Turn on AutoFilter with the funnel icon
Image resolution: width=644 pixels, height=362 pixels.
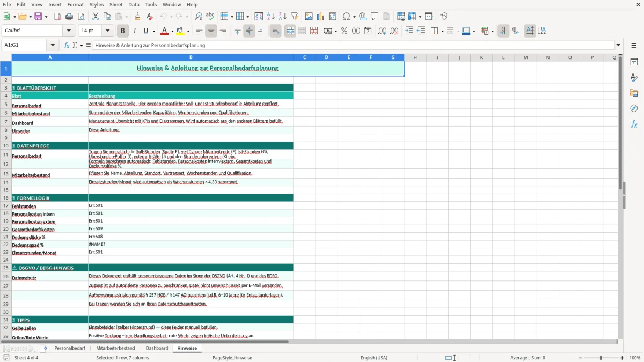click(295, 17)
